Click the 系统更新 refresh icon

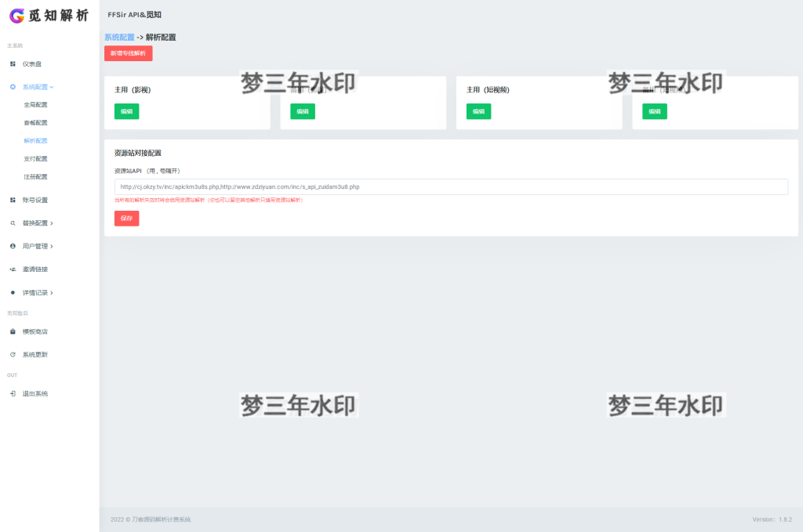click(13, 355)
